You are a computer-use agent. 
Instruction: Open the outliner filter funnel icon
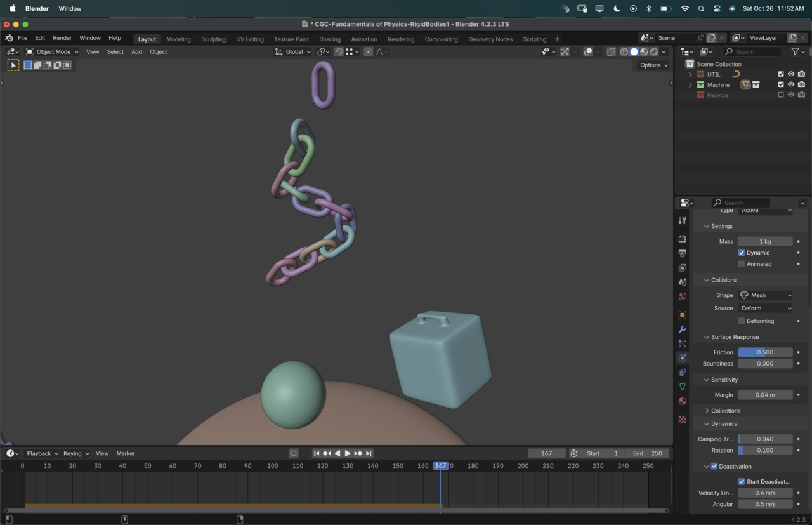[x=795, y=51]
